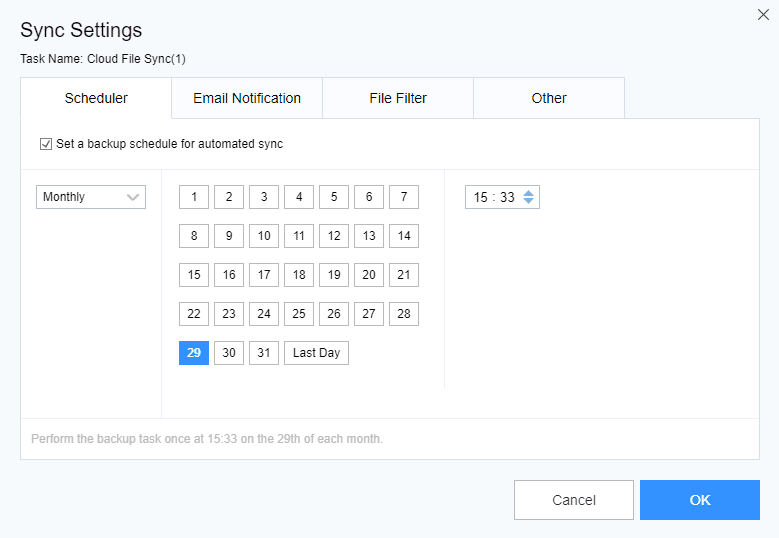Pick day 19 for the schedule
This screenshot has width=779, height=538.
click(x=334, y=275)
